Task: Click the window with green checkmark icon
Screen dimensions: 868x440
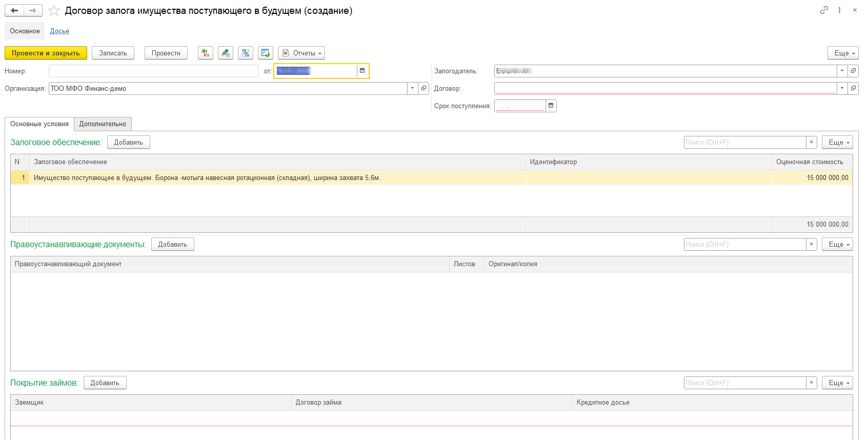Action: (x=266, y=53)
